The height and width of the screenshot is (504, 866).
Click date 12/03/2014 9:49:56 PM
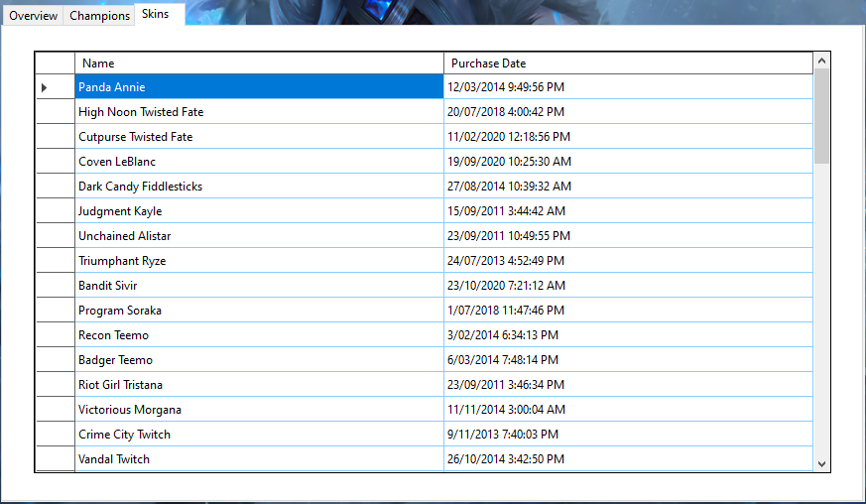click(628, 86)
